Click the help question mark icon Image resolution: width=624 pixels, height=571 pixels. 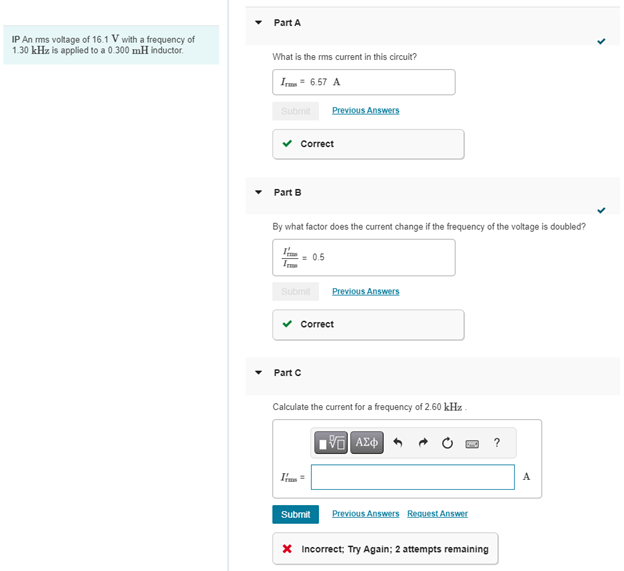[x=497, y=442]
